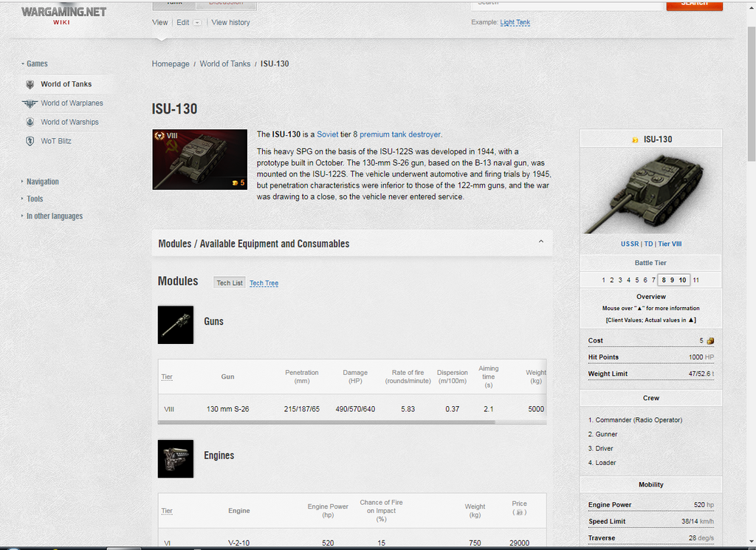Click the World of Tanks shield icon
Screen dimensions: 756x550
pos(30,84)
